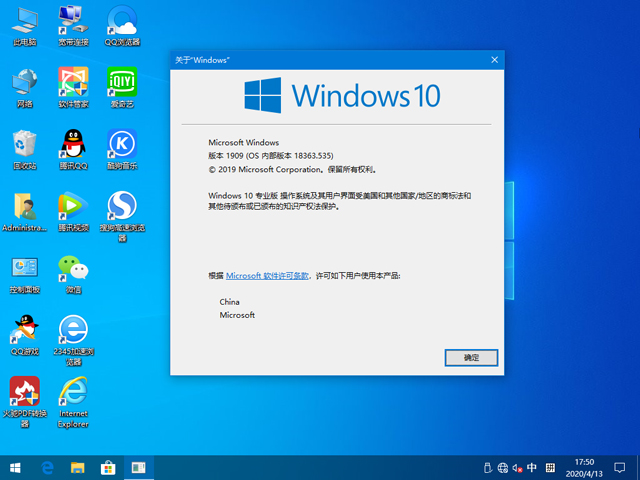Switch the 中 input language indicator
The height and width of the screenshot is (480, 640).
(x=532, y=468)
